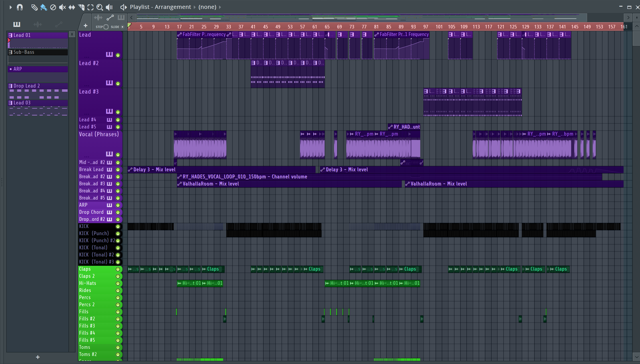Select first Delay 3 - Mix level clip
The width and height of the screenshot is (640, 364).
(222, 170)
